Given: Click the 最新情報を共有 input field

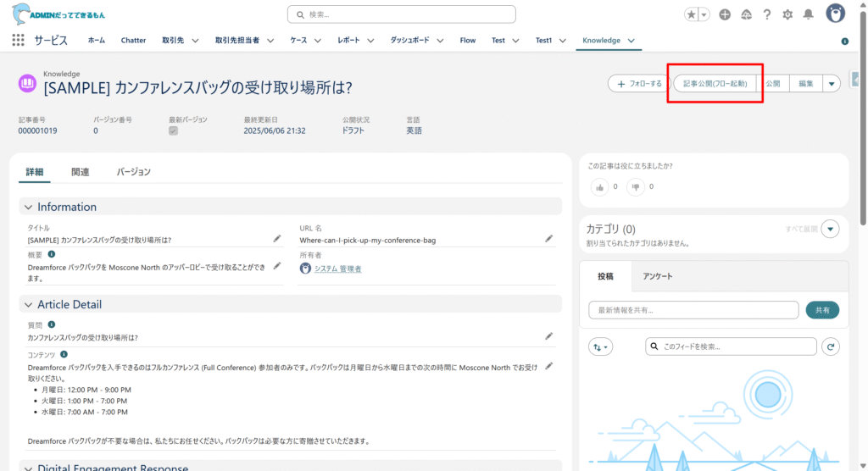Looking at the screenshot, I should 693,310.
